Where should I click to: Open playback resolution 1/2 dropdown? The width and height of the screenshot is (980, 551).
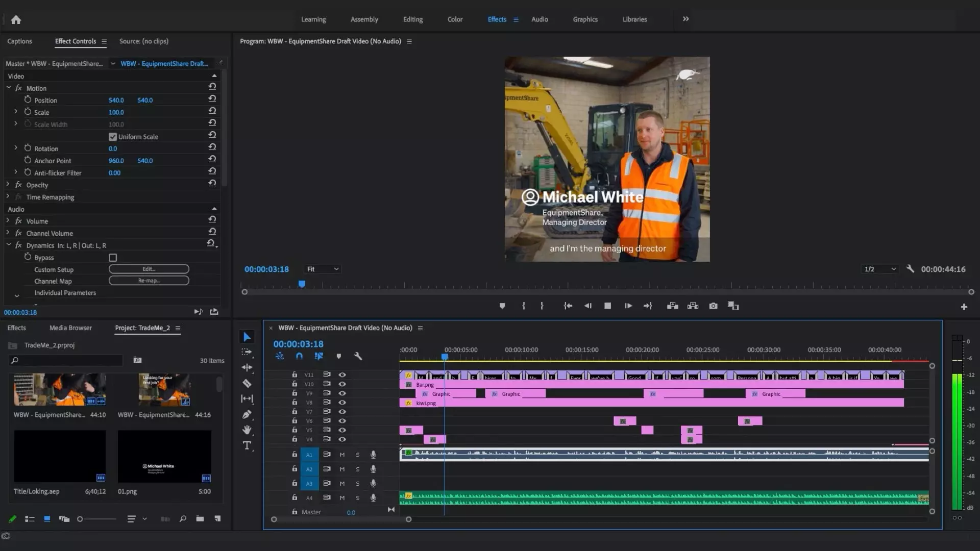[879, 269]
